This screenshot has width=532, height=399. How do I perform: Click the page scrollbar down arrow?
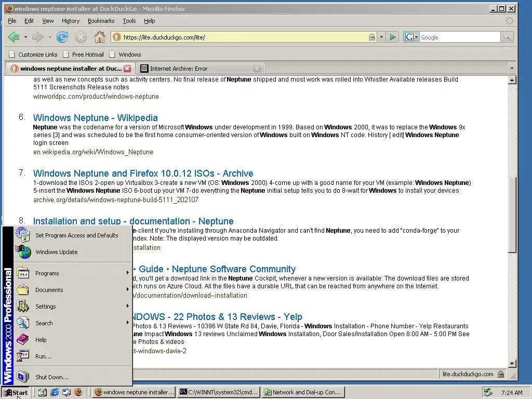512,364
